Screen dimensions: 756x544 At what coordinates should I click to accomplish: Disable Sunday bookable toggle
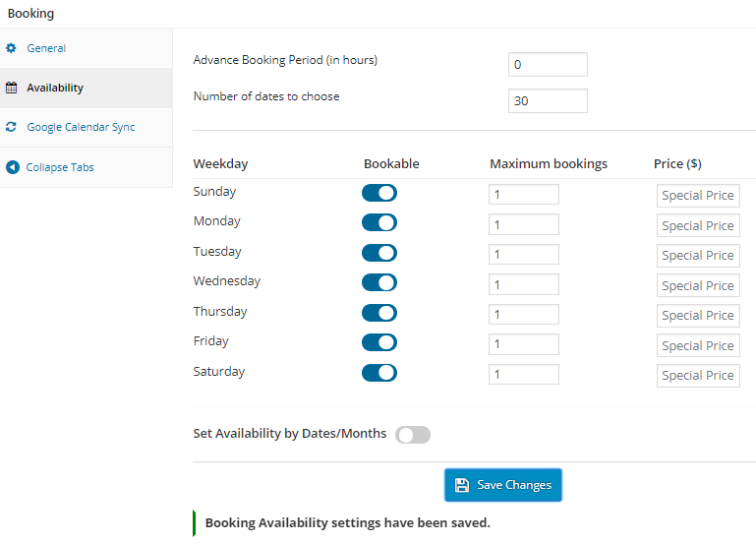click(379, 193)
